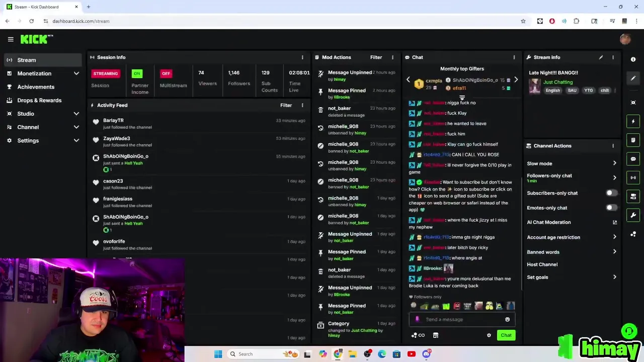Viewport: 644px width, 362px height.
Task: Open the profile avatar menu
Action: (x=625, y=39)
